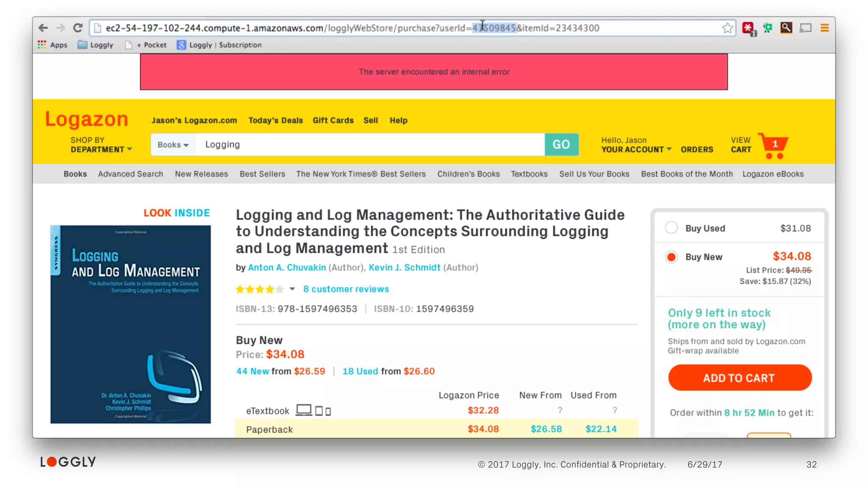Select the Buy Used radio option
The height and width of the screenshot is (488, 868).
671,228
